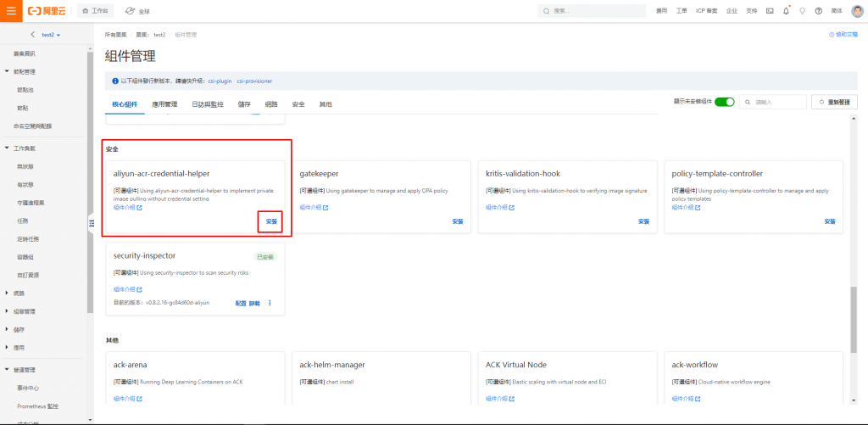The height and width of the screenshot is (425, 868).
Task: Switch to the 儲存 tab
Action: [244, 104]
